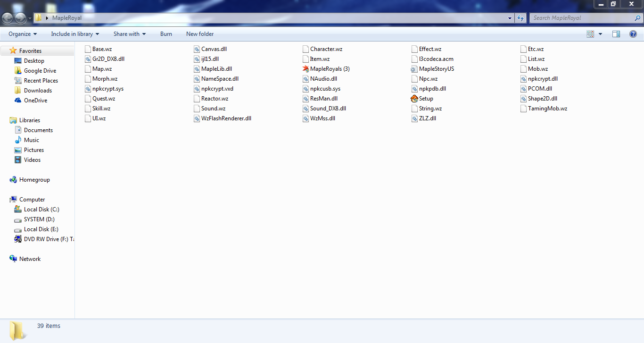Select Network in the navigation pane
This screenshot has height=343, width=644.
30,259
